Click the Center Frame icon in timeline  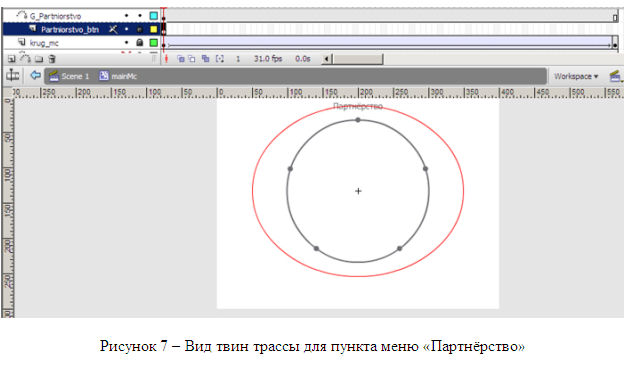click(167, 59)
